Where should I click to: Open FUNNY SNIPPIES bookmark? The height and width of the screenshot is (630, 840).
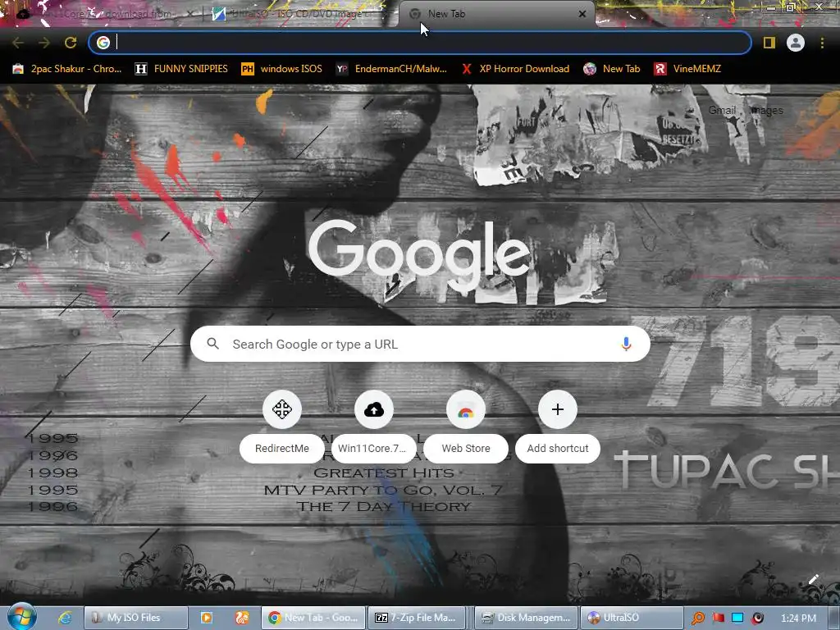click(181, 69)
